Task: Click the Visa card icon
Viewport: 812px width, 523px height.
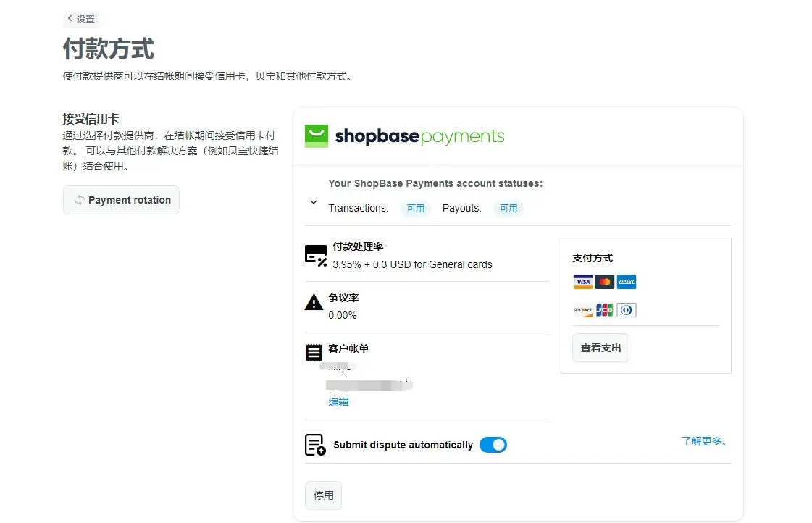Action: coord(582,282)
